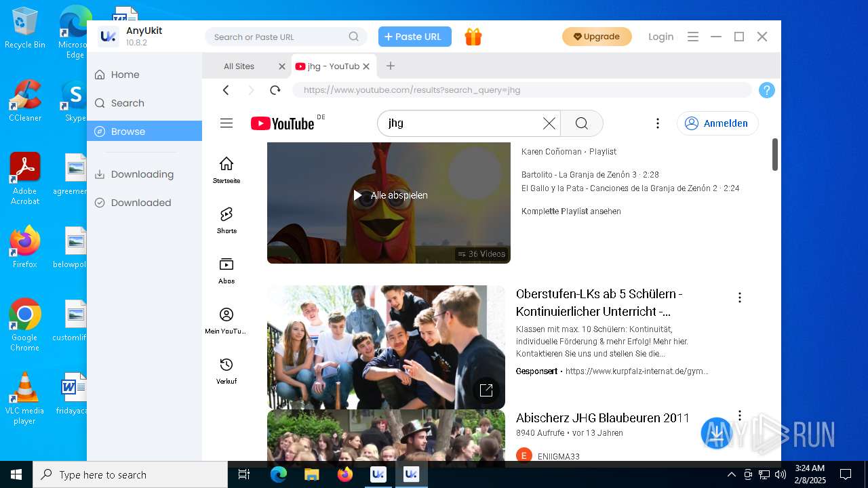Select El Gallo y la Pata track

(x=630, y=188)
